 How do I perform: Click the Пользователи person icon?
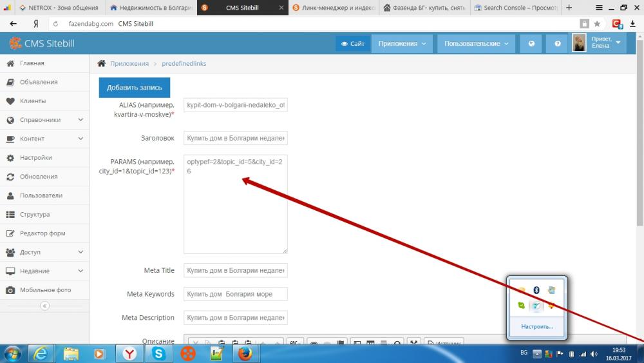pos(10,195)
